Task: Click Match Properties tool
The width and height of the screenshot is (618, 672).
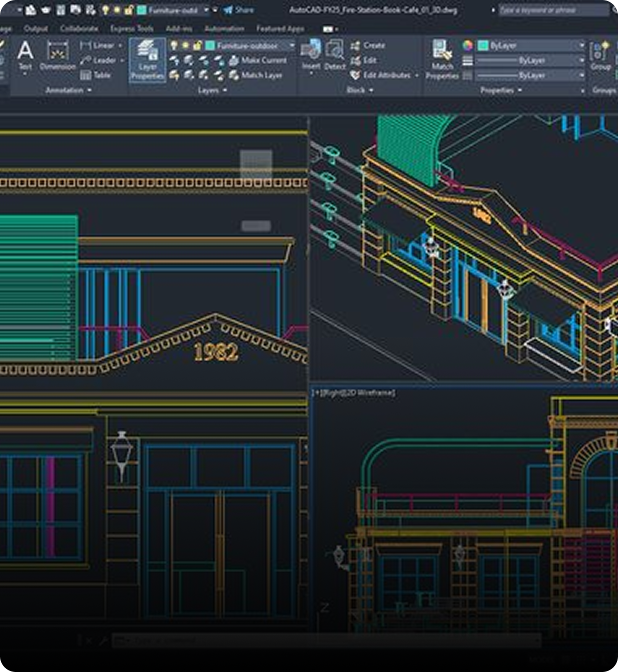Action: point(442,60)
